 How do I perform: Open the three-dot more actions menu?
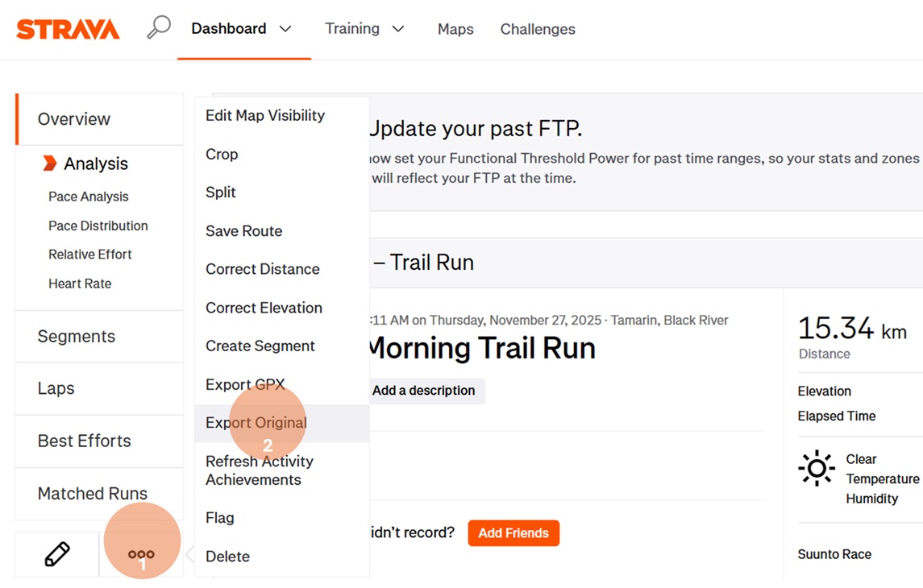[x=142, y=554]
